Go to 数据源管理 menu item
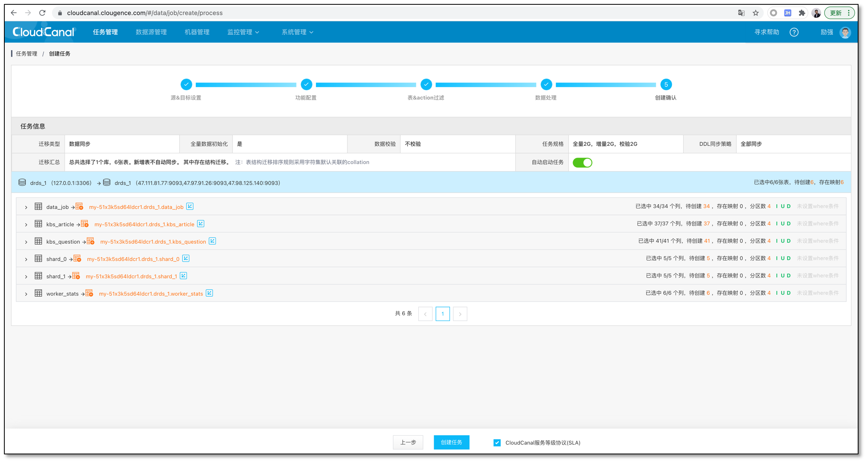The image size is (868, 467). pos(151,32)
